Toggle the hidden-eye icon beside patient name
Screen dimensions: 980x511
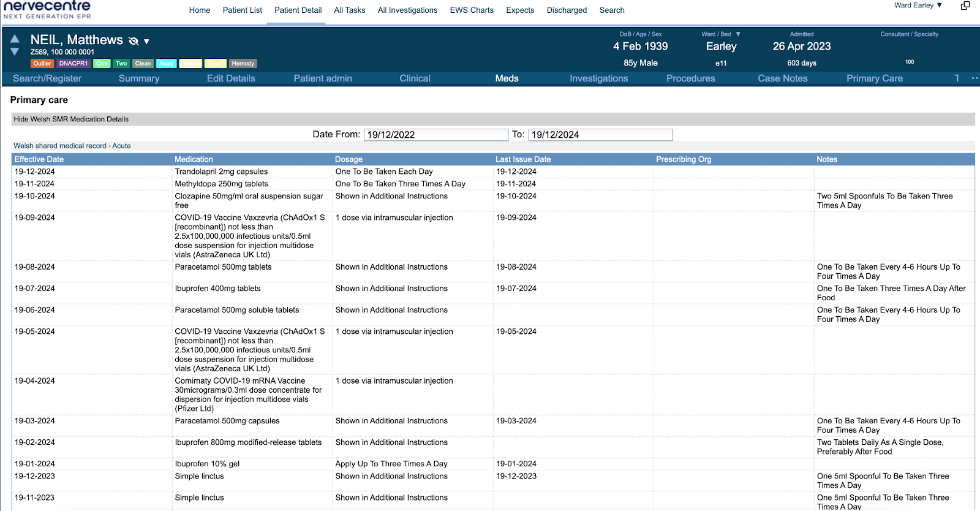[134, 41]
